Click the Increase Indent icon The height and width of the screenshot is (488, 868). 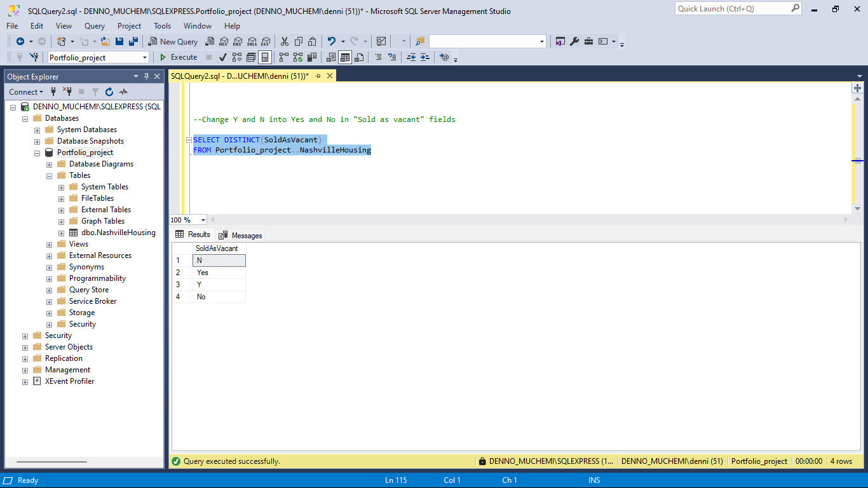pyautogui.click(x=425, y=57)
